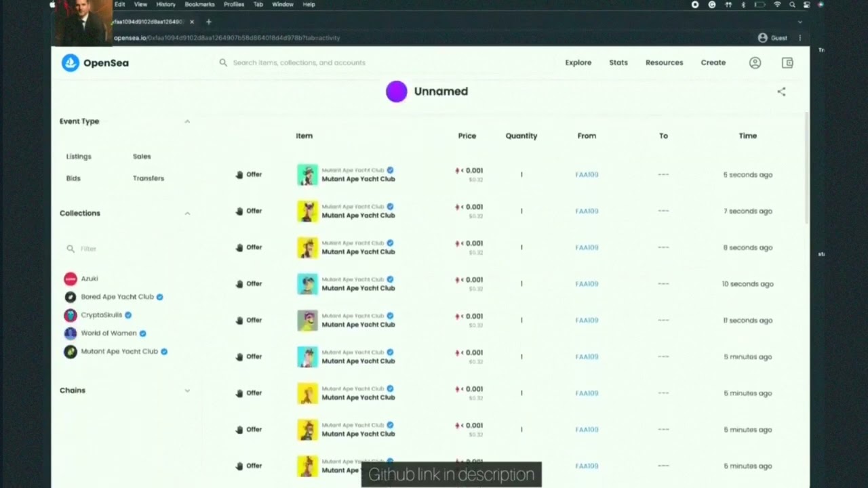The image size is (868, 488).
Task: Open FAA109 link in 7 seconds ago row
Action: tap(587, 211)
